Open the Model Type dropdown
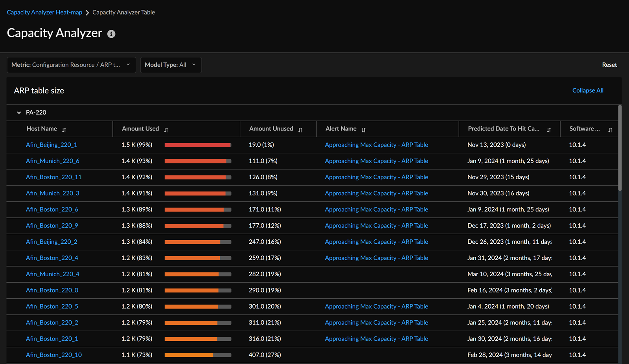The image size is (629, 364). [x=171, y=65]
